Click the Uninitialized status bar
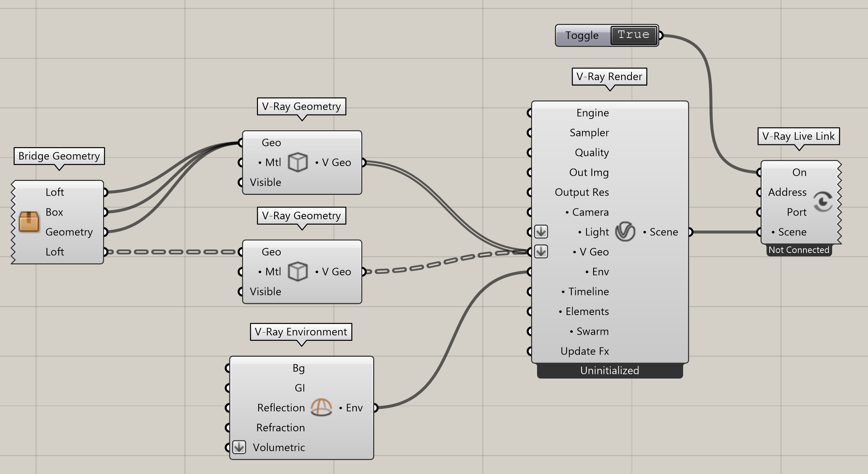The width and height of the screenshot is (868, 474). click(610, 370)
